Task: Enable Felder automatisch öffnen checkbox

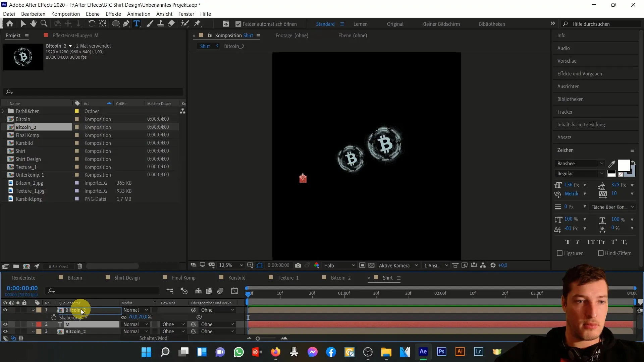Action: 238,24
